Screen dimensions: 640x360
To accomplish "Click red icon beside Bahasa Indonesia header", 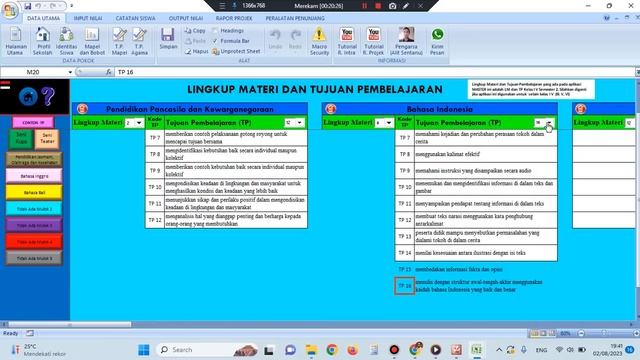I will [x=331, y=109].
